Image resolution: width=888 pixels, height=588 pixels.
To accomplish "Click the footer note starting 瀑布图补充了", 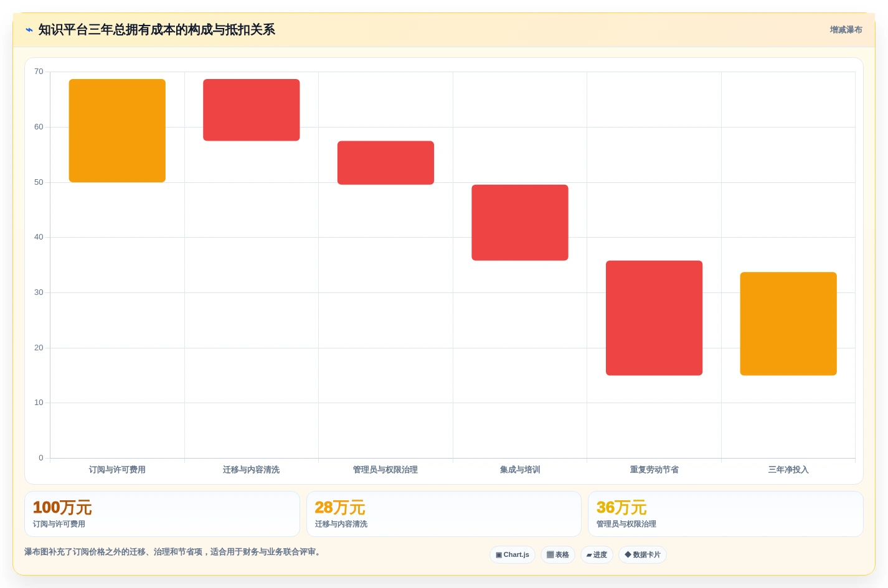I will (x=174, y=552).
